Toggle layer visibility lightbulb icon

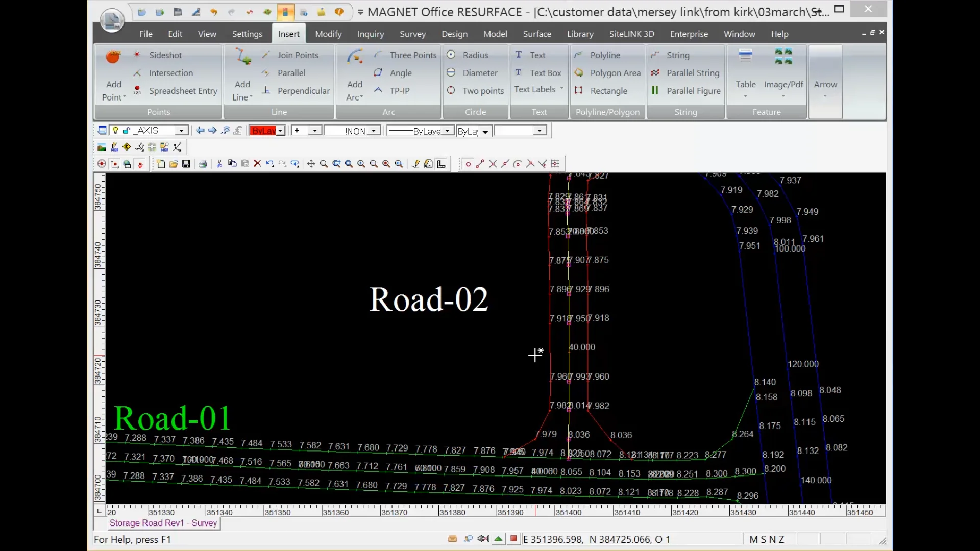[116, 131]
